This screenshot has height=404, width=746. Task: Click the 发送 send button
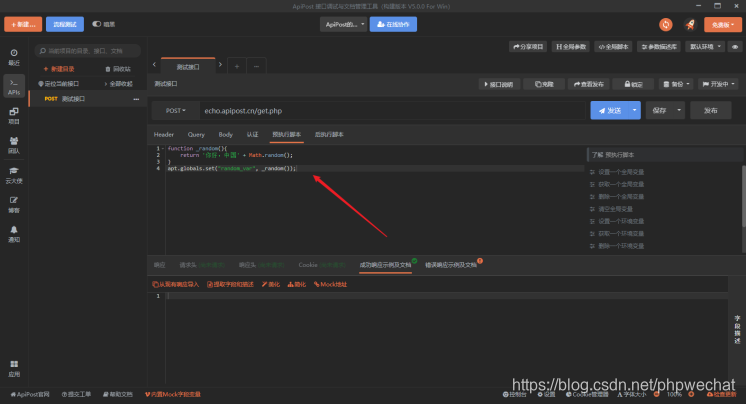[x=609, y=110]
